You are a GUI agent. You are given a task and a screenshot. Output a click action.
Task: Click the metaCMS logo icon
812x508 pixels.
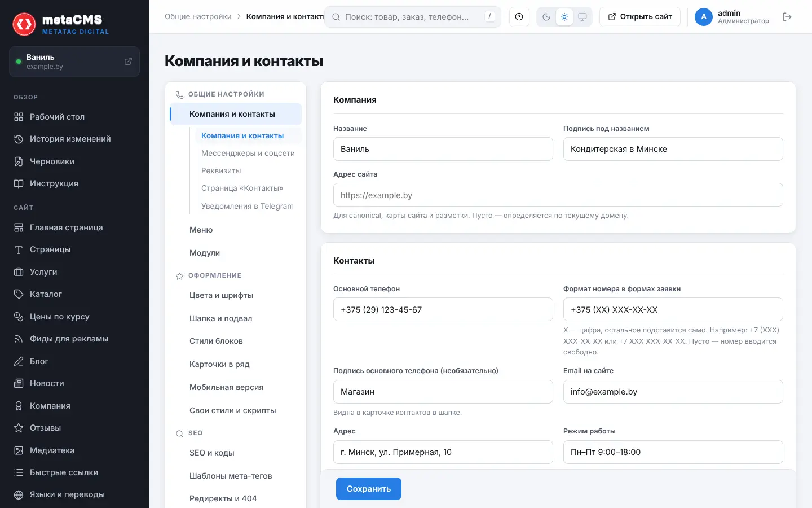point(24,24)
